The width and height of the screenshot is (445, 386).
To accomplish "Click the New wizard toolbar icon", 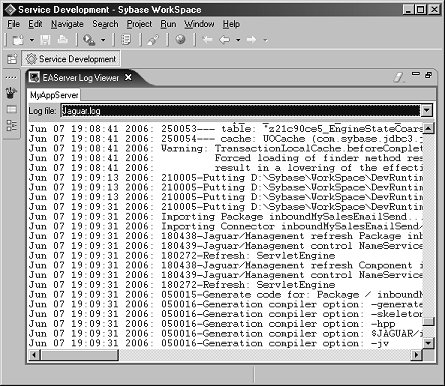I will click(18, 40).
